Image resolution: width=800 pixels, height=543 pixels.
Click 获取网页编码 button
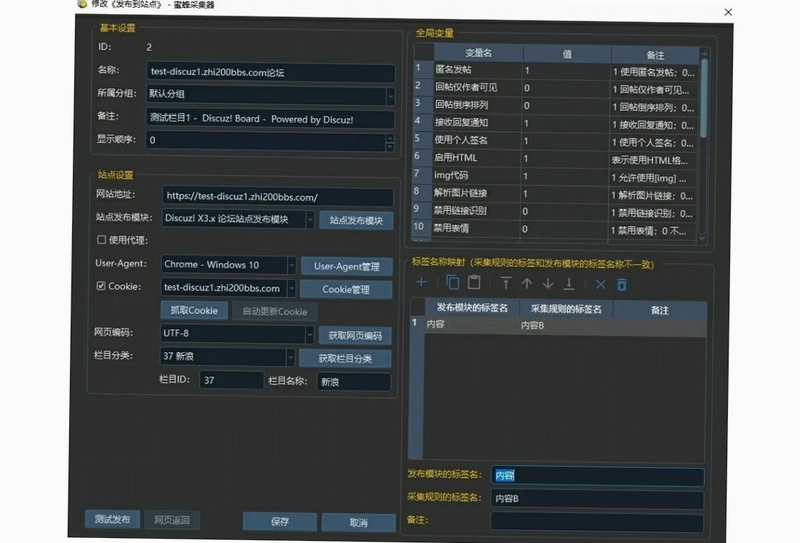[x=355, y=335]
